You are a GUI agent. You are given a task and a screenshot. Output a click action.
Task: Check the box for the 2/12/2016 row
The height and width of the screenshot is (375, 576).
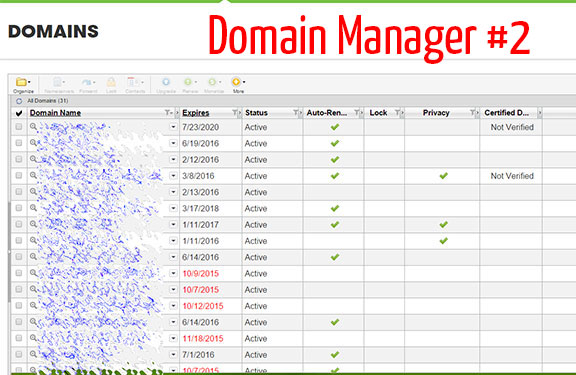19,159
